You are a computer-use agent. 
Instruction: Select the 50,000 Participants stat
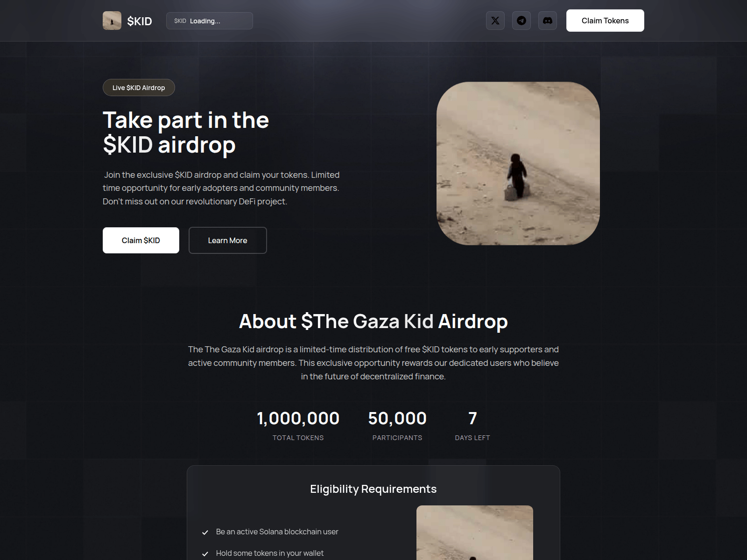click(397, 425)
